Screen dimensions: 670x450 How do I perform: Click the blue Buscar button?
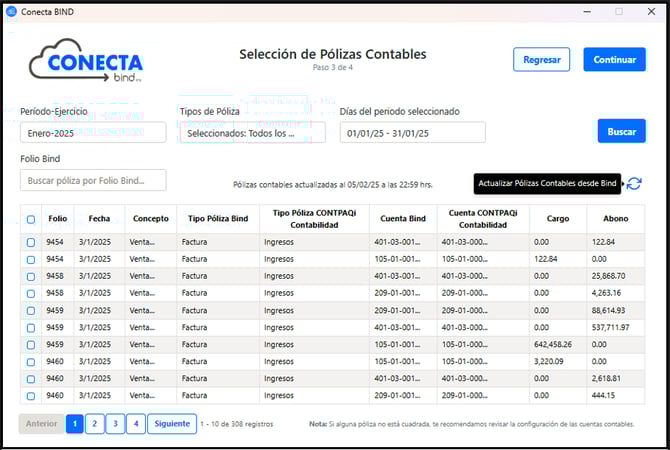coord(621,132)
